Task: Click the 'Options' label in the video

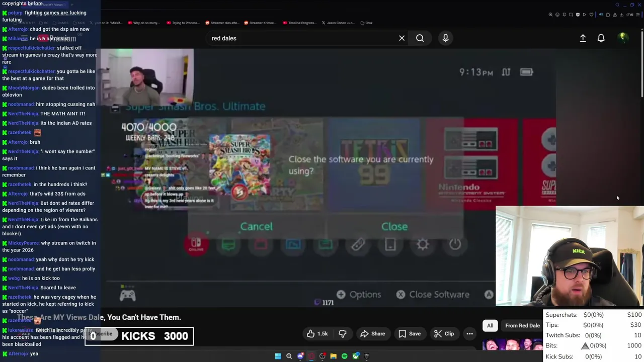Action: 365,295
